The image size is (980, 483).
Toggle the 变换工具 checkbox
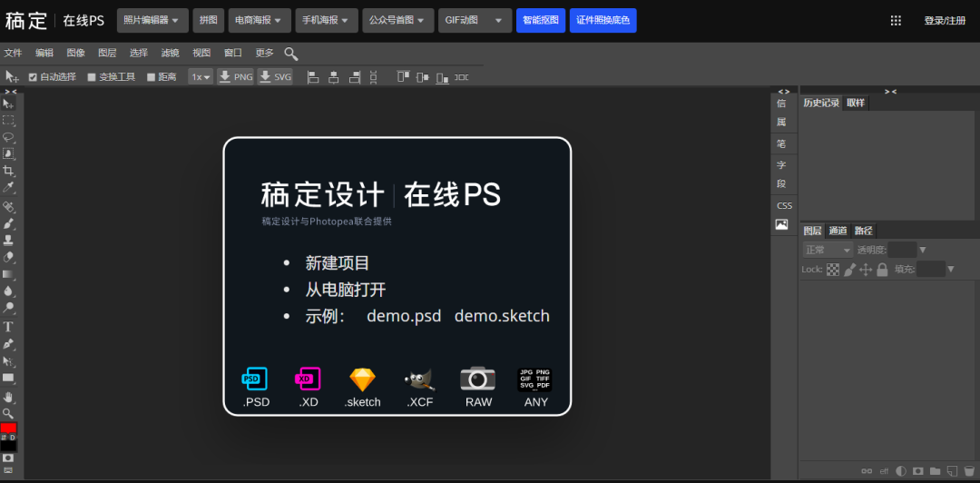tap(92, 77)
